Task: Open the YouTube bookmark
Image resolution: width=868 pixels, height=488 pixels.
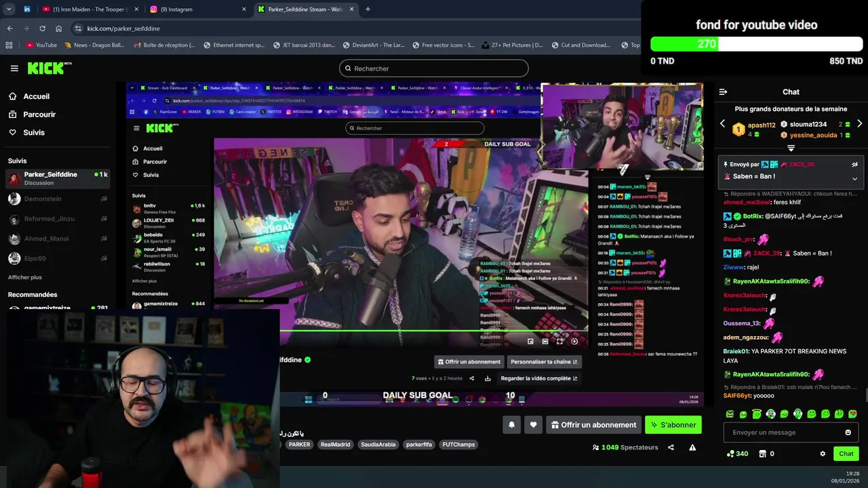Action: point(41,45)
